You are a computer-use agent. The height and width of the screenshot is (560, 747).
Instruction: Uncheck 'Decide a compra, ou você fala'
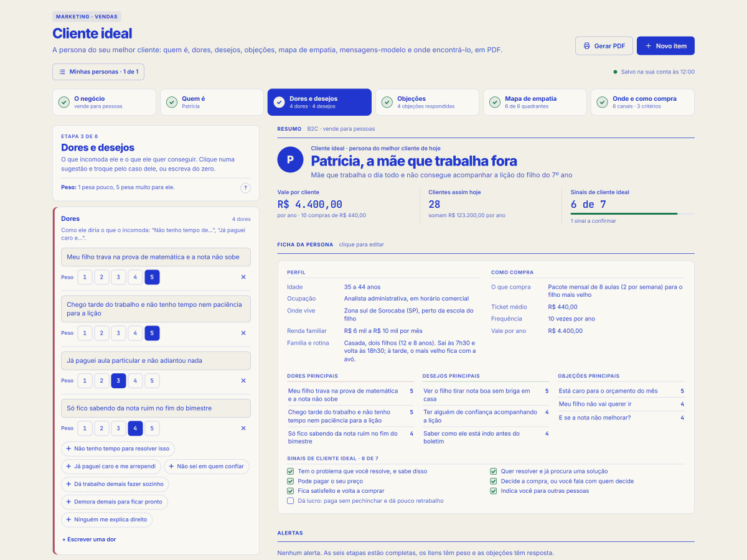pos(494,482)
